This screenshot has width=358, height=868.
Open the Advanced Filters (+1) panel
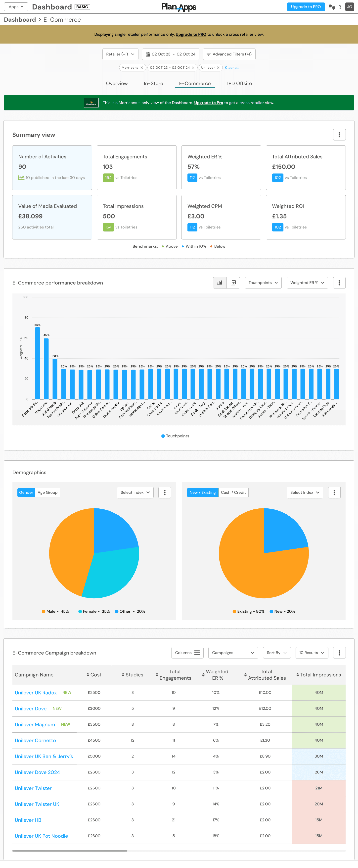tap(229, 54)
